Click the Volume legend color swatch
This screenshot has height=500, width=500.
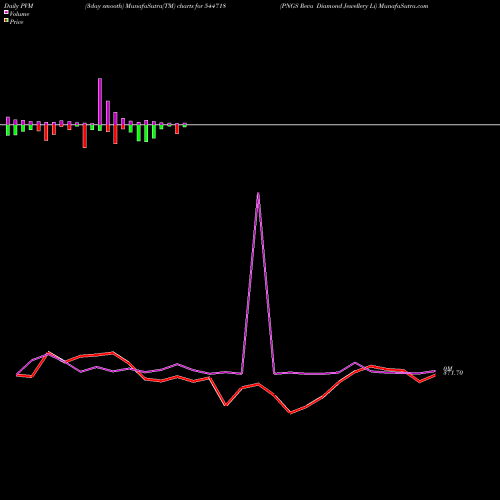pyautogui.click(x=6, y=12)
